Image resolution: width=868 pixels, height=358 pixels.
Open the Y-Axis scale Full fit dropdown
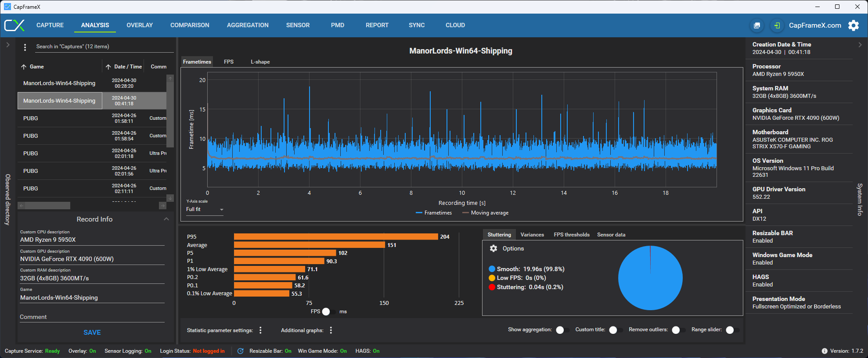coord(205,210)
